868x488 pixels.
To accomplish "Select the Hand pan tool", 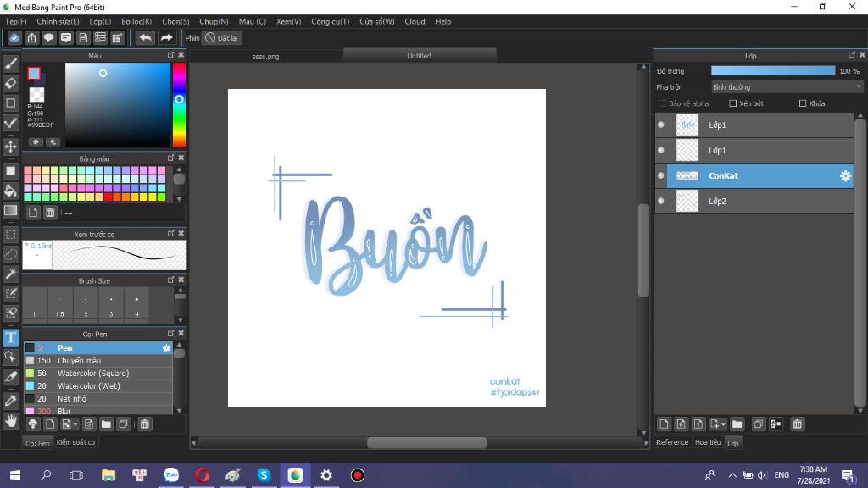I will [11, 420].
